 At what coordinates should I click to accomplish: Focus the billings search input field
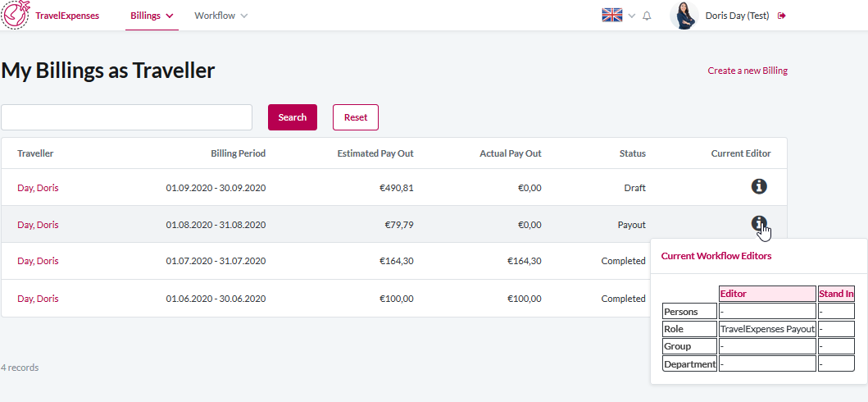(x=126, y=117)
